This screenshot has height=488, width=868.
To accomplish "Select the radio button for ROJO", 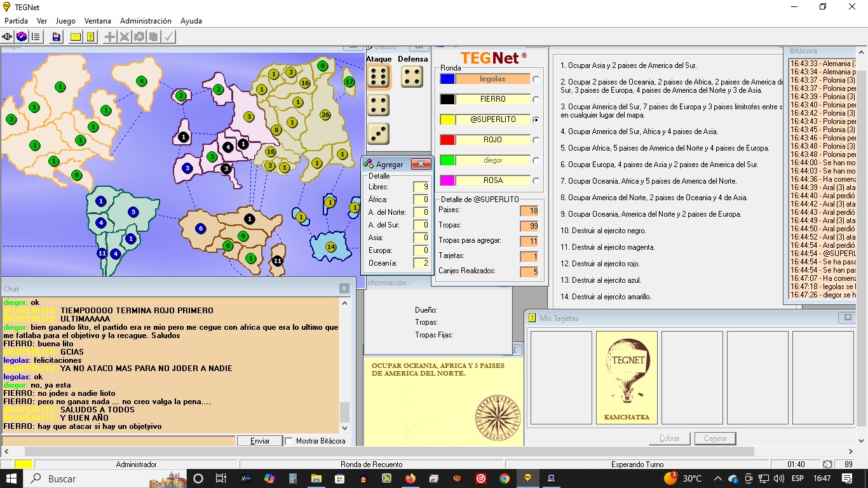I will (x=536, y=140).
